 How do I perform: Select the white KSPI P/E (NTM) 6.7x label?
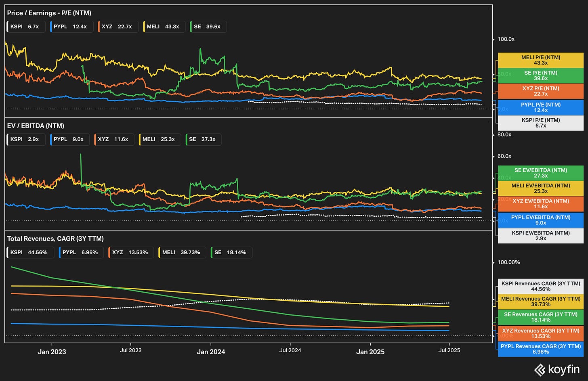coord(541,123)
